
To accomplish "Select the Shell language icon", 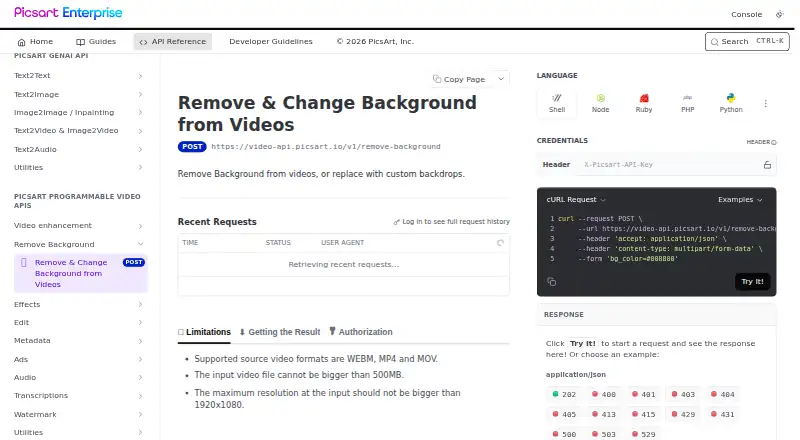I will coord(557,103).
